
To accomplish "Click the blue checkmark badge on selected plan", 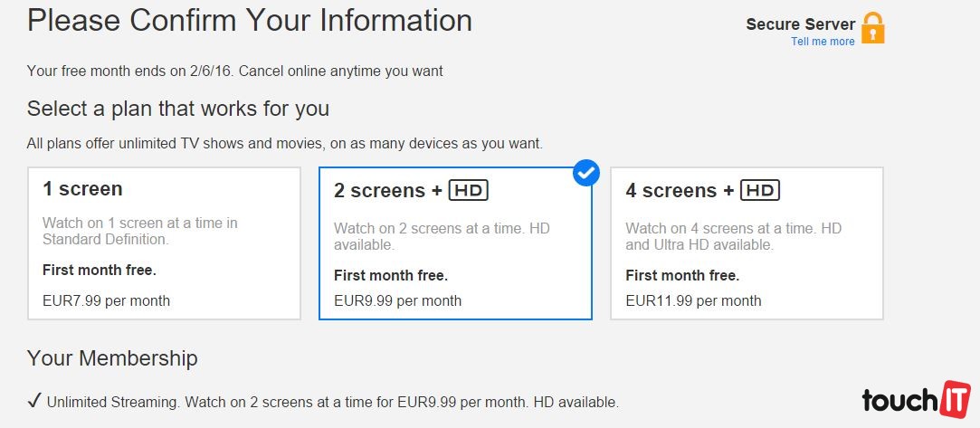I will coord(586,172).
